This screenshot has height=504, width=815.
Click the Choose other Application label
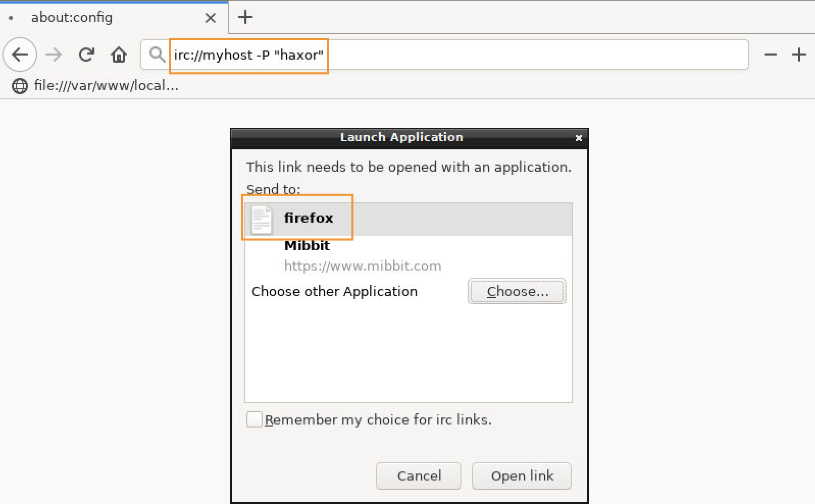pyautogui.click(x=335, y=291)
